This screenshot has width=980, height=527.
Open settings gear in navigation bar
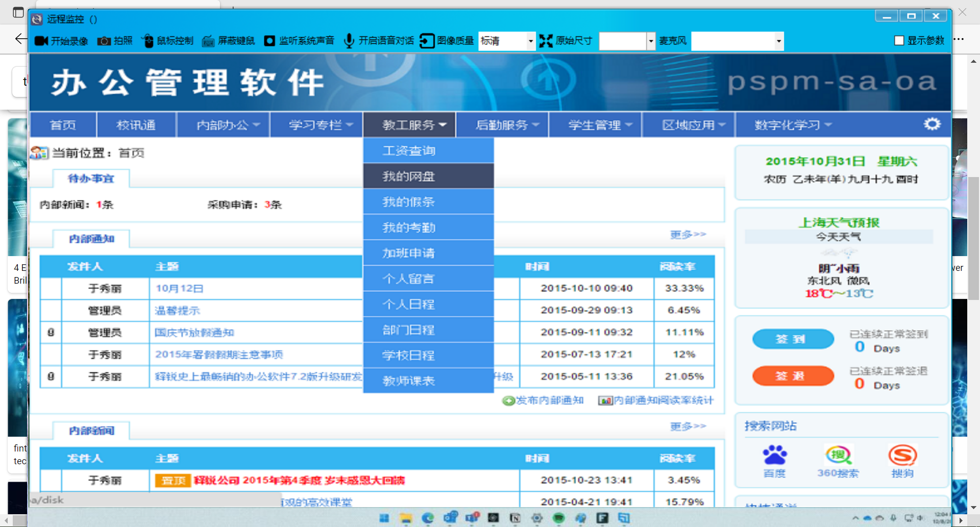(x=932, y=124)
